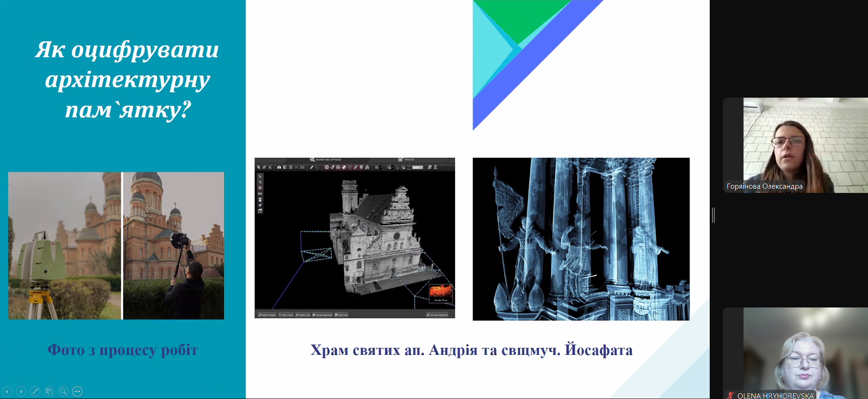This screenshot has height=399, width=868.
Task: Choose Visual Alignment in bottom toolbar
Action: click(322, 315)
